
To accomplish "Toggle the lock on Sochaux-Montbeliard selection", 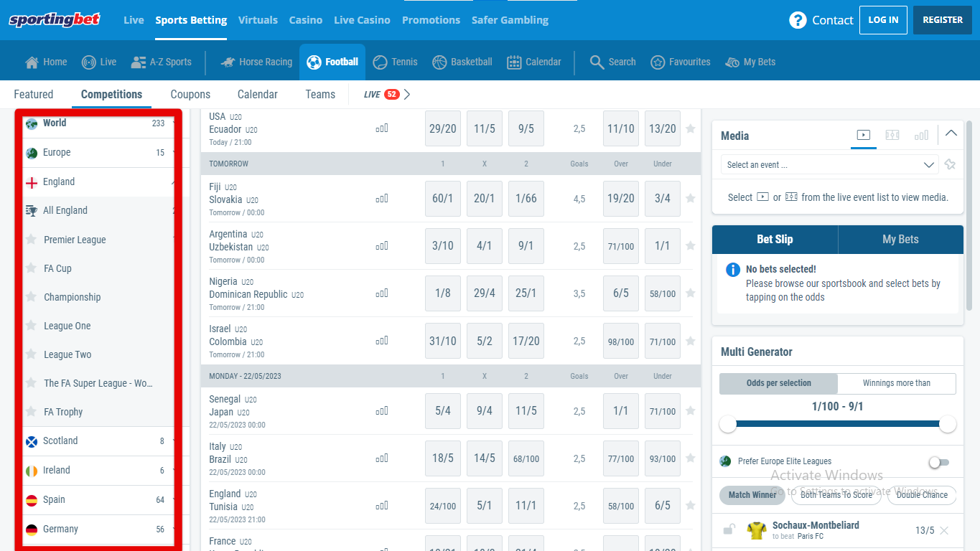I will click(729, 530).
